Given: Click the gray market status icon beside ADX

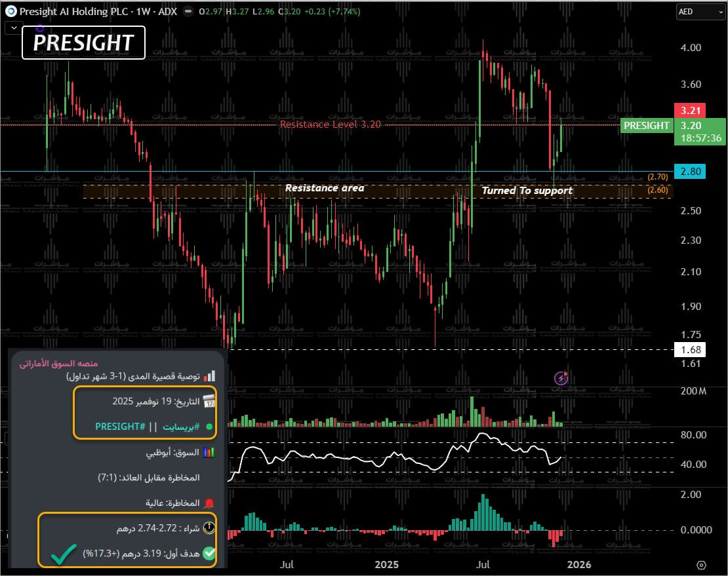Looking at the screenshot, I should (188, 12).
